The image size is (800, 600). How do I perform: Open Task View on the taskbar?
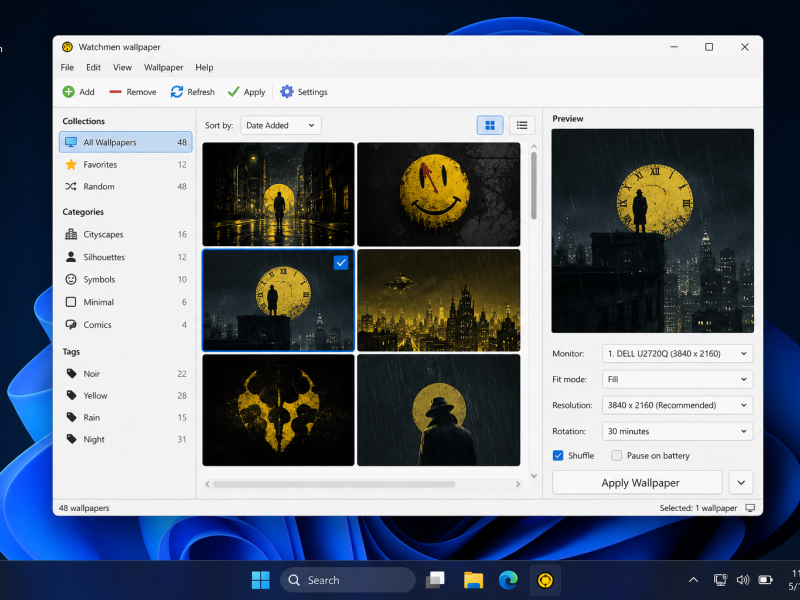coord(435,580)
